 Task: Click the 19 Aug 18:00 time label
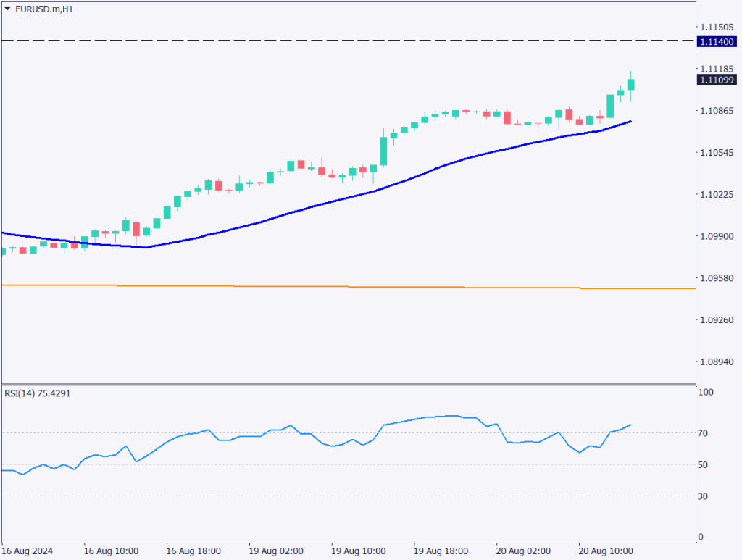tap(440, 551)
